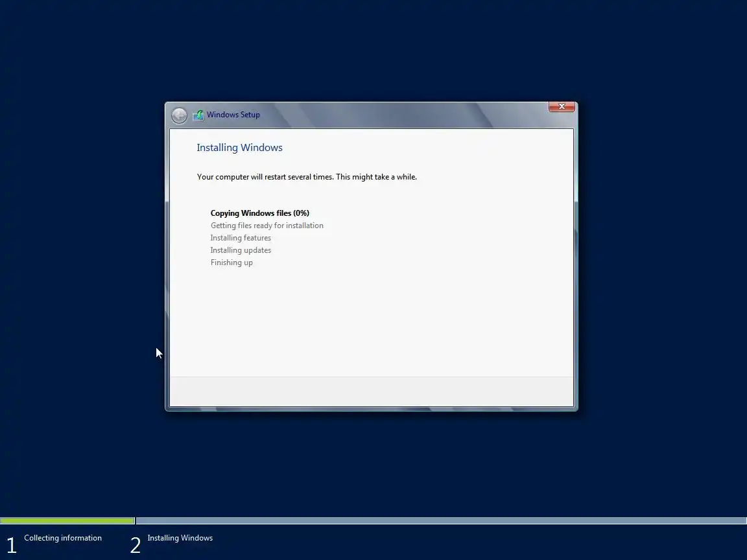This screenshot has width=747, height=560.
Task: Click the Windows Setup title text
Action: (x=233, y=115)
